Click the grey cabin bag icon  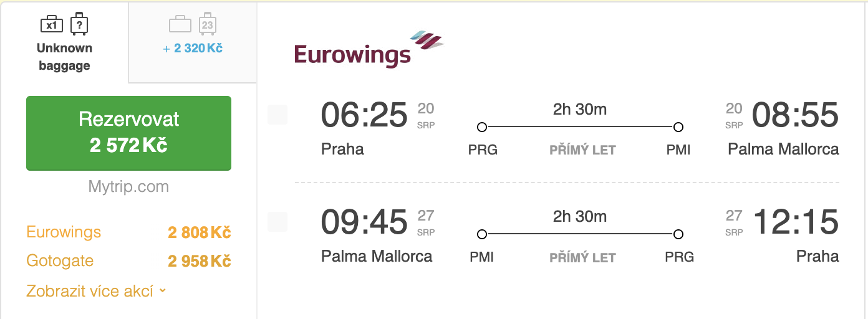coord(180,24)
